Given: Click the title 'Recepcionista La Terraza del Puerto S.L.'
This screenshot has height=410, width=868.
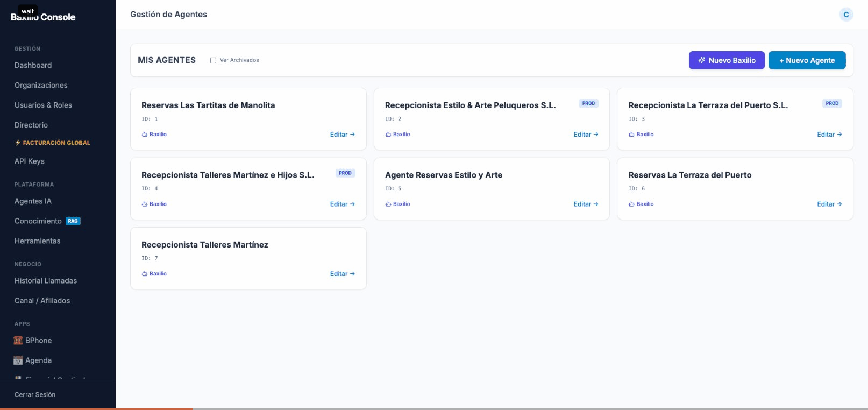Looking at the screenshot, I should point(708,105).
